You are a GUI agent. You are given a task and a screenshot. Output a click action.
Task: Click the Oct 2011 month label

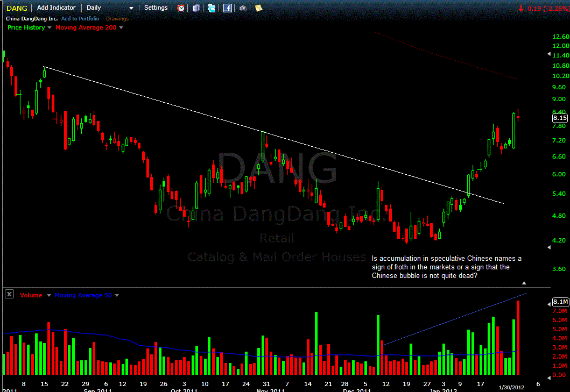(184, 390)
